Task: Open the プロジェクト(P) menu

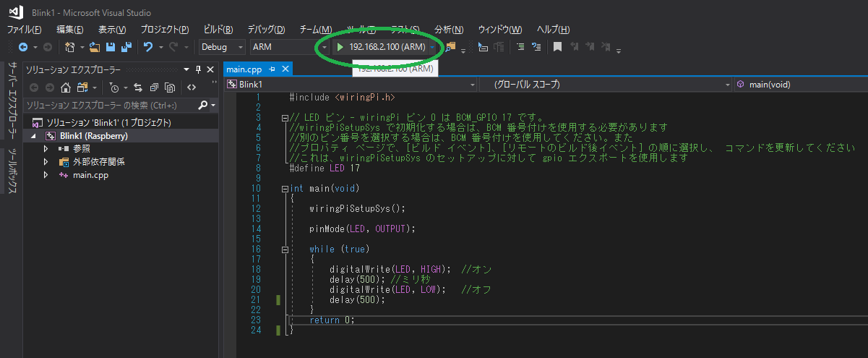Action: [165, 30]
